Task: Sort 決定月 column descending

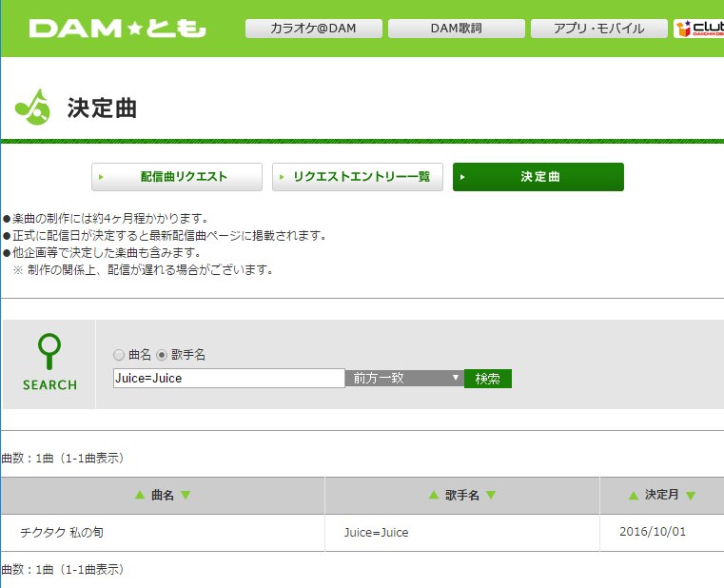Action: pos(691,496)
